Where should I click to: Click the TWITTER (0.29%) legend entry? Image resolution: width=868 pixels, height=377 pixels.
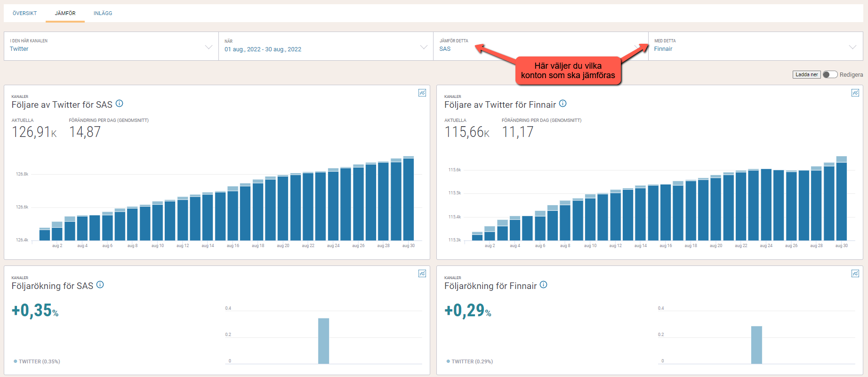coord(470,361)
